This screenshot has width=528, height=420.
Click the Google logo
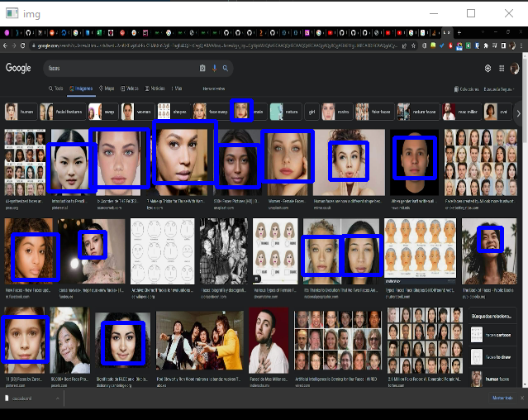tap(18, 68)
